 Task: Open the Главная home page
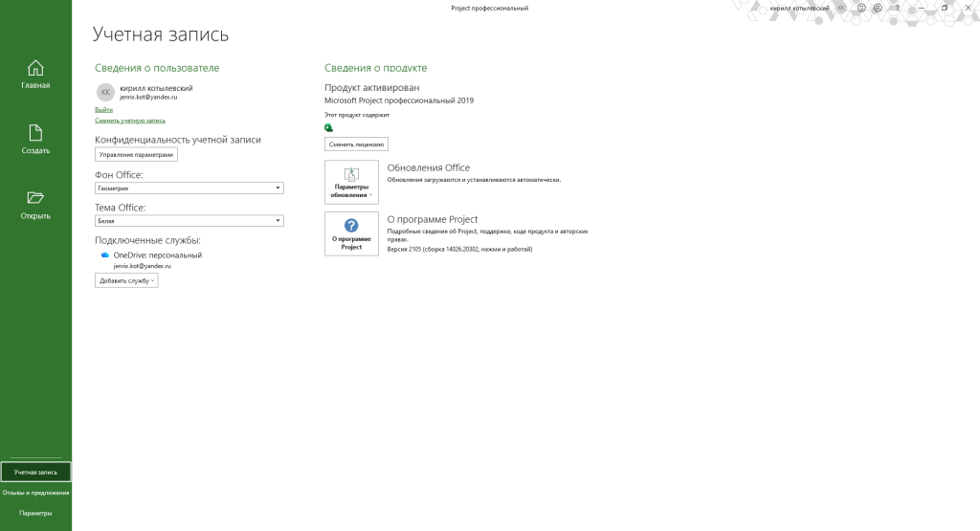pos(35,75)
